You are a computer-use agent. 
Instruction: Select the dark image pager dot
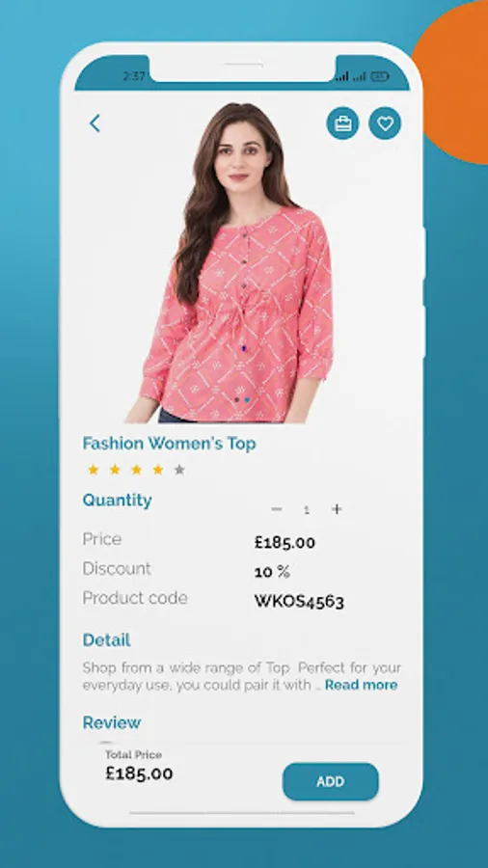237,399
